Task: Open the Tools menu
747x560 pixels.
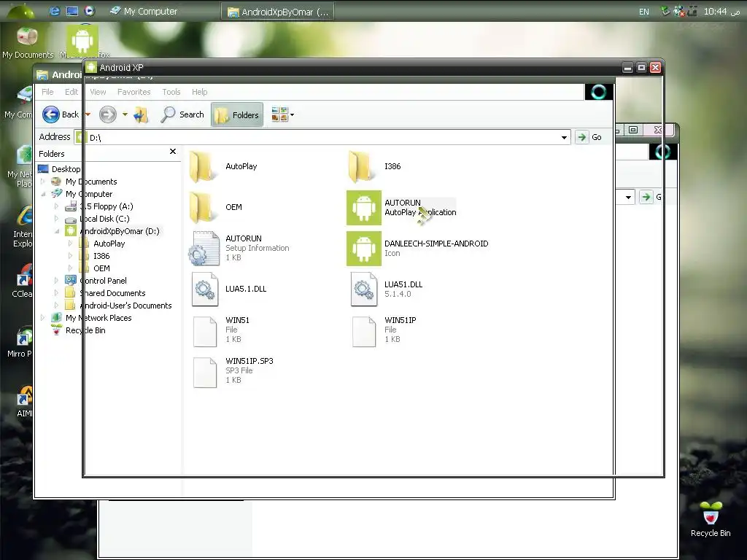Action: 171,92
